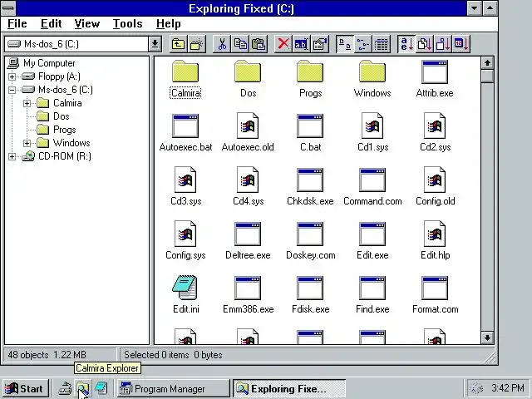532x399 pixels.
Task: Open the Tools menu
Action: (x=127, y=24)
